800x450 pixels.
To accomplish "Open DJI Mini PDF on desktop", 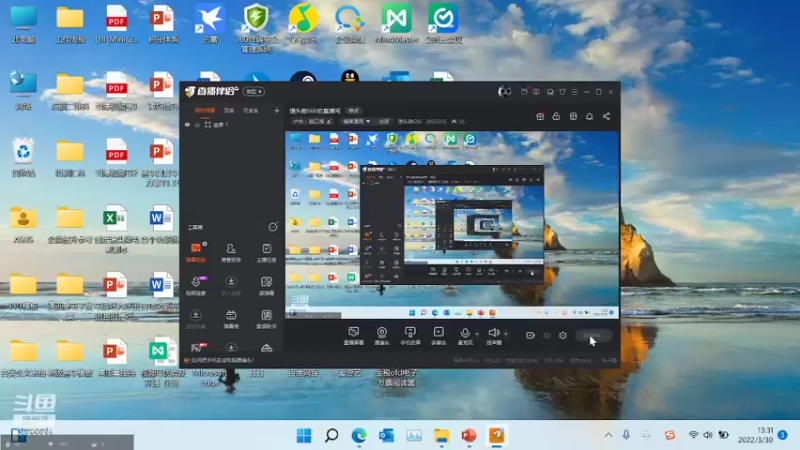I will pos(116,24).
